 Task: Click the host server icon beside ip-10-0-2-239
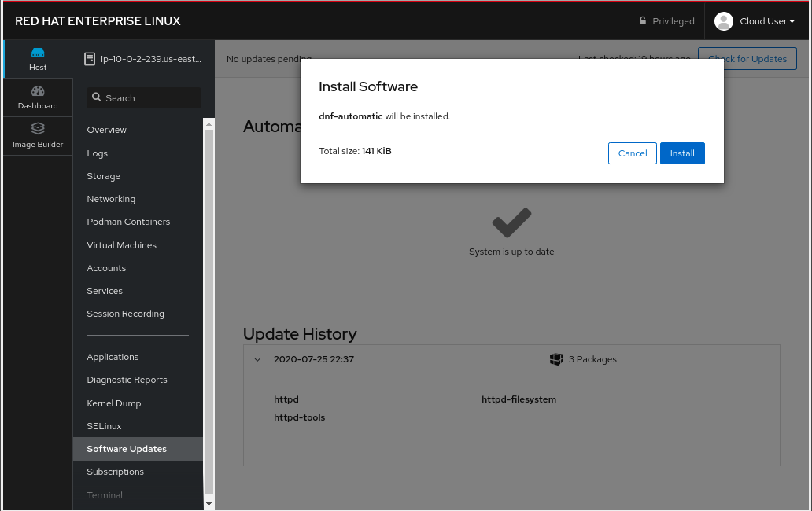point(90,59)
